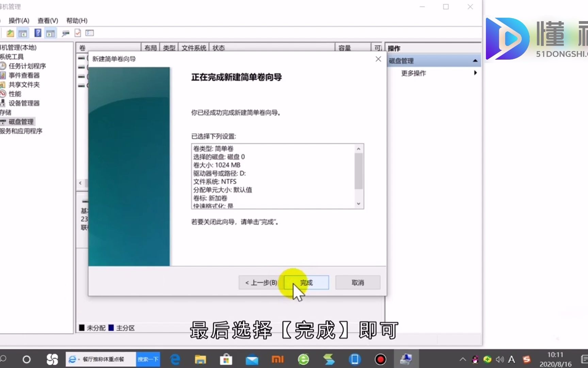588x368 pixels.
Task: Click the black 未分配 legend swatch
Action: pos(82,328)
